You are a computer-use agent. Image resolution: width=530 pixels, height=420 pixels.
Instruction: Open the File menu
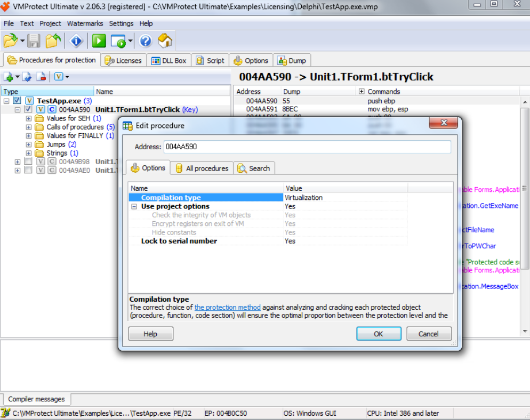[9, 23]
